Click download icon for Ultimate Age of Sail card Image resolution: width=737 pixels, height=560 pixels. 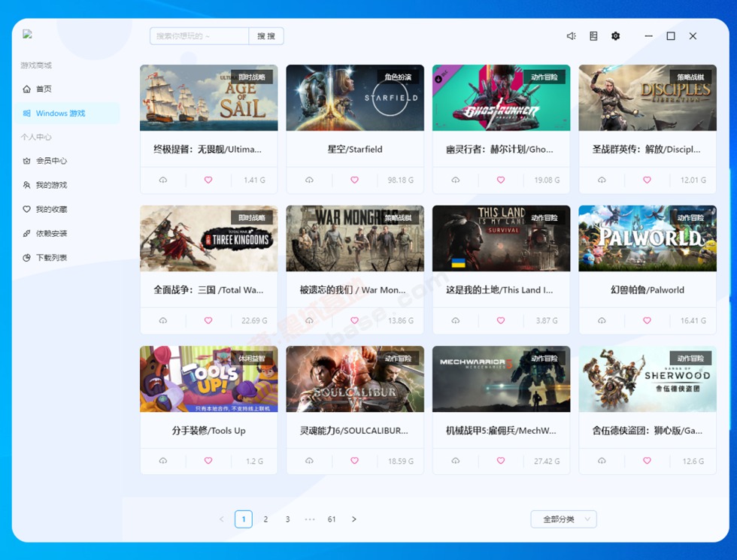(x=163, y=180)
